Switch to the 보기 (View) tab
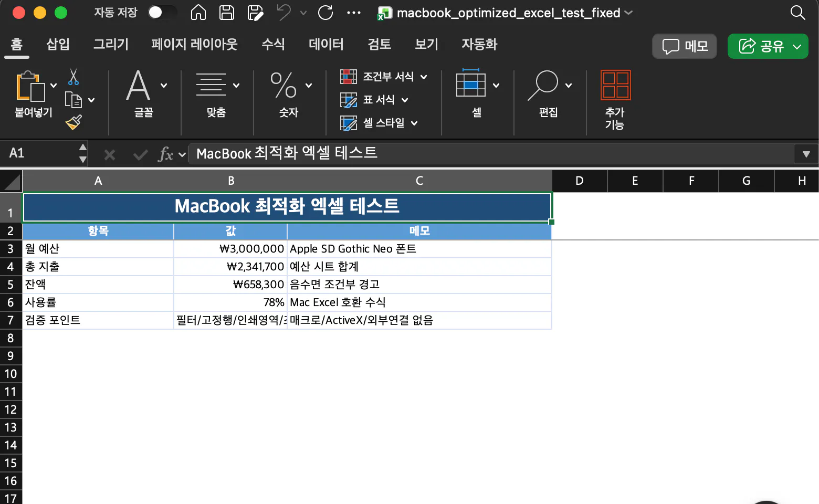Viewport: 819px width, 504px height. coord(426,44)
